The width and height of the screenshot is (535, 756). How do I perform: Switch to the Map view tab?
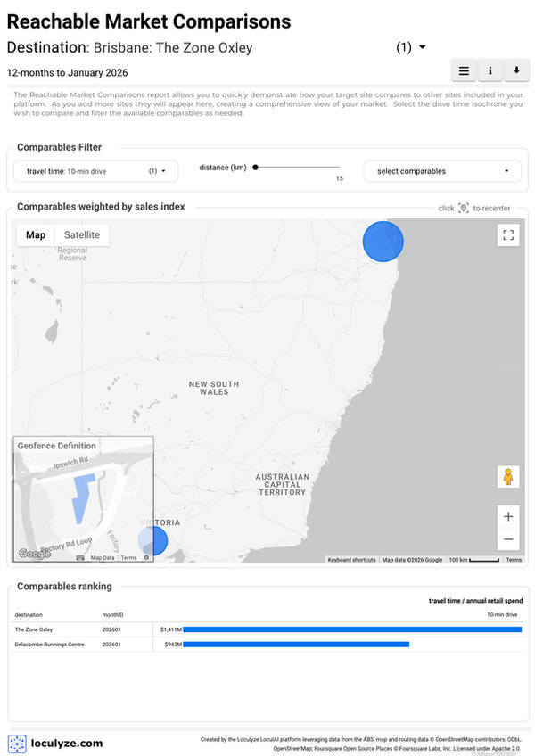click(x=36, y=235)
